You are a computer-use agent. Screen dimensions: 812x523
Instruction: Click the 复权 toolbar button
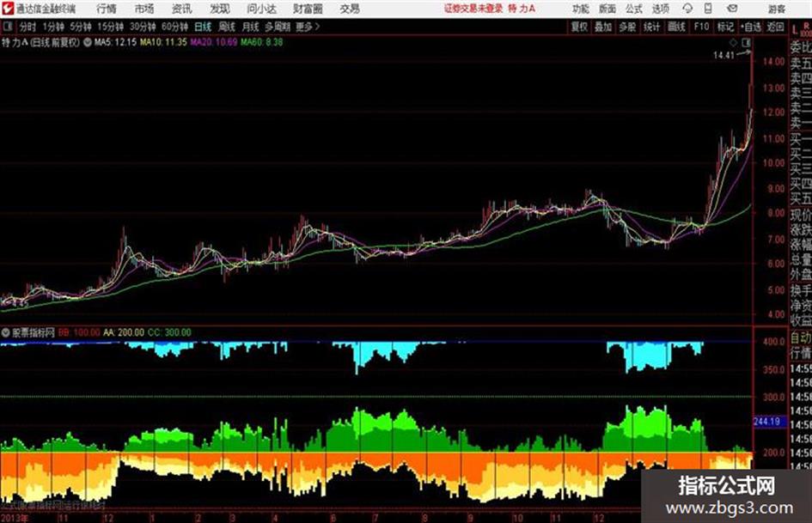coord(579,27)
